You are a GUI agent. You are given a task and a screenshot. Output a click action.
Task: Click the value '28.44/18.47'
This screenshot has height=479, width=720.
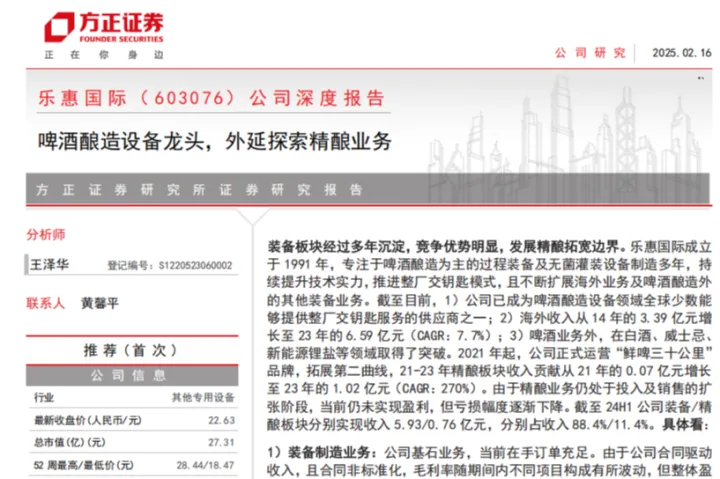(206, 465)
